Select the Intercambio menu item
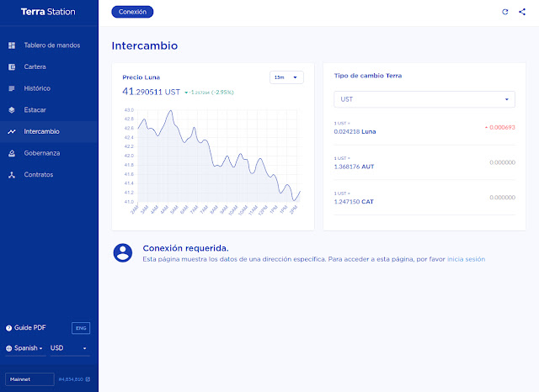Viewport: 539px width, 392px height. click(x=49, y=131)
